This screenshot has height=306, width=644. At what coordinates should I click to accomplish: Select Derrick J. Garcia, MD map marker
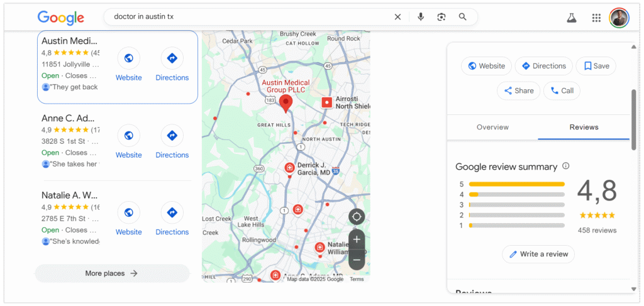(289, 167)
